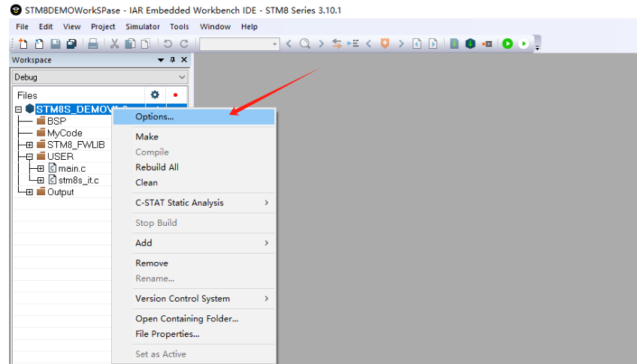Click the Open file toolbar icon
The width and height of the screenshot is (637, 364).
click(x=39, y=44)
